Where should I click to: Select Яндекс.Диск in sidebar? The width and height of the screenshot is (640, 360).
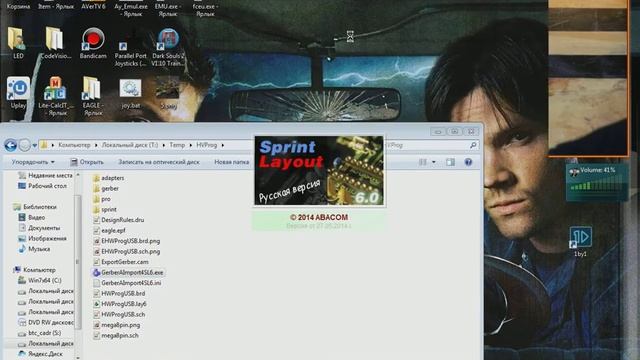click(40, 354)
